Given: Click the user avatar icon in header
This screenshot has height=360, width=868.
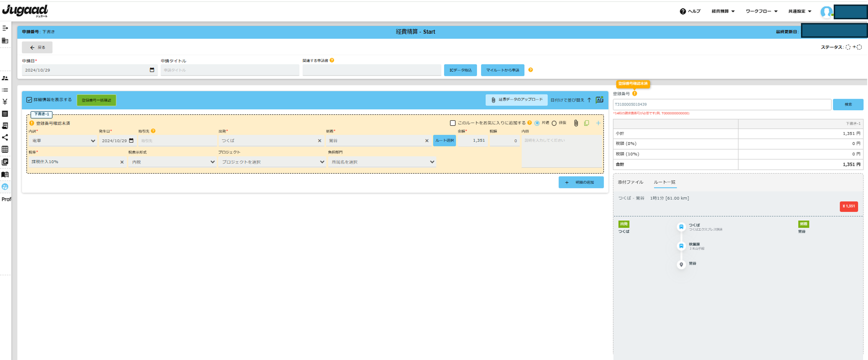Looking at the screenshot, I should pyautogui.click(x=826, y=12).
